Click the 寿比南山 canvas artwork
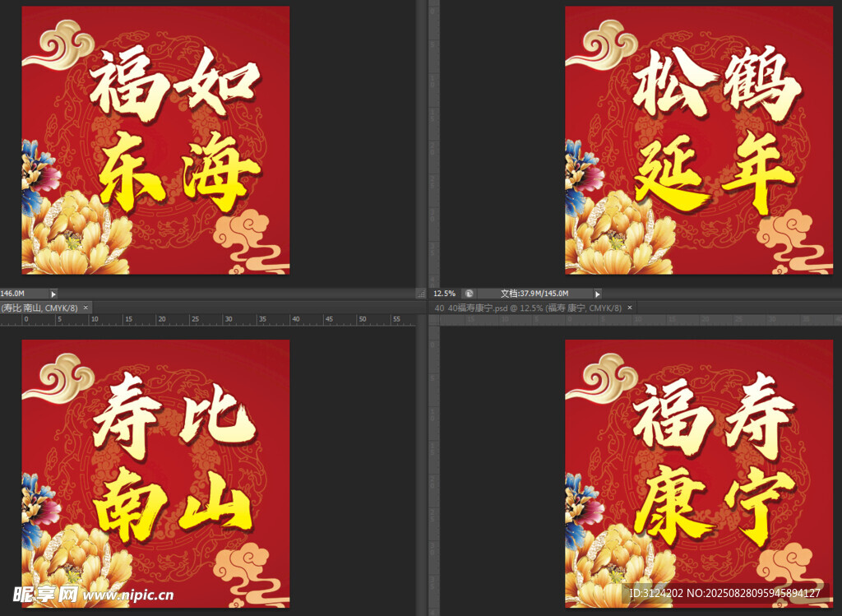 point(155,473)
